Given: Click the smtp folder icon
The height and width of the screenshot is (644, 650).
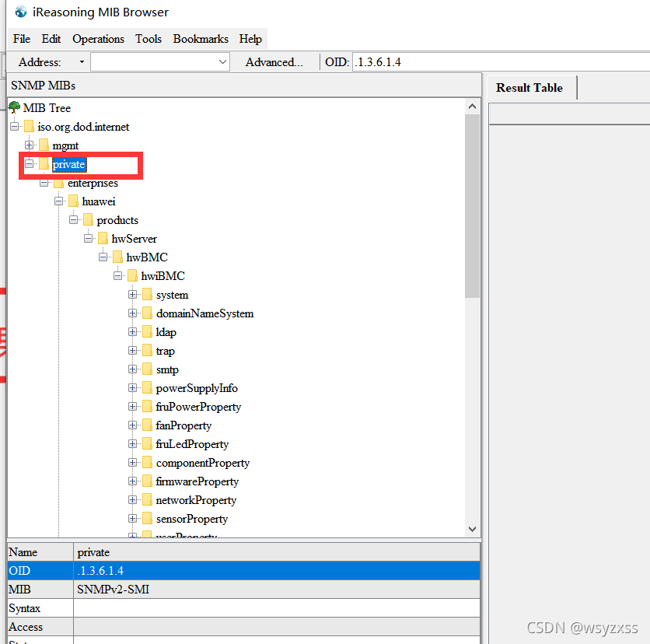Looking at the screenshot, I should tap(147, 369).
